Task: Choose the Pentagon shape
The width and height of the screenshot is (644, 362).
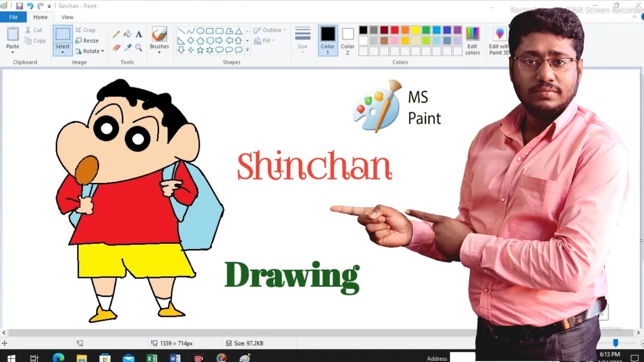Action: (200, 40)
